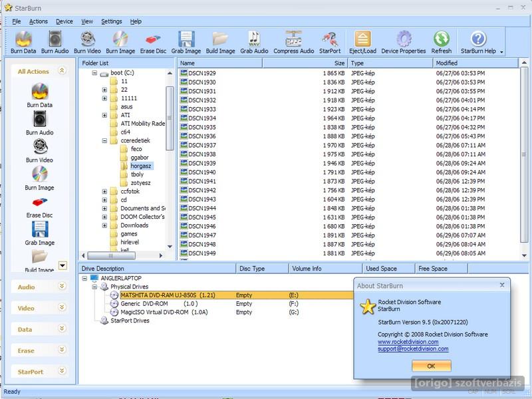532x399 pixels.
Task: Choose Burn Video in All Actions sidebar
Action: (x=39, y=151)
